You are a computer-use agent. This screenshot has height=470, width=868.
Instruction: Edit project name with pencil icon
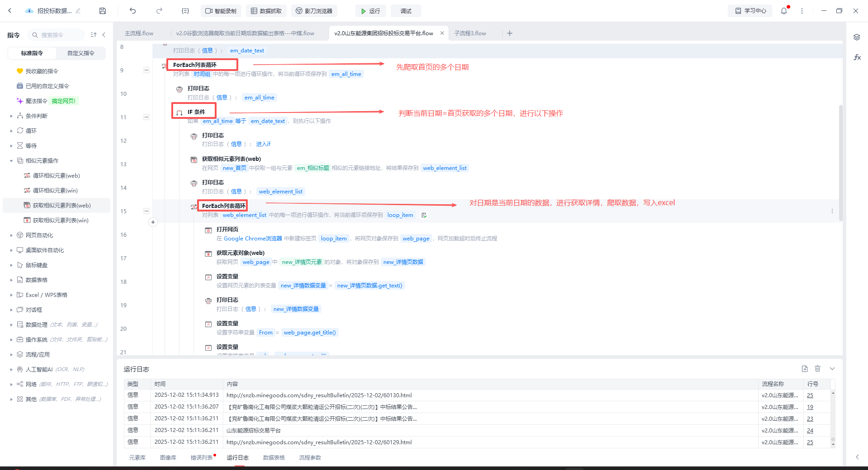click(78, 11)
